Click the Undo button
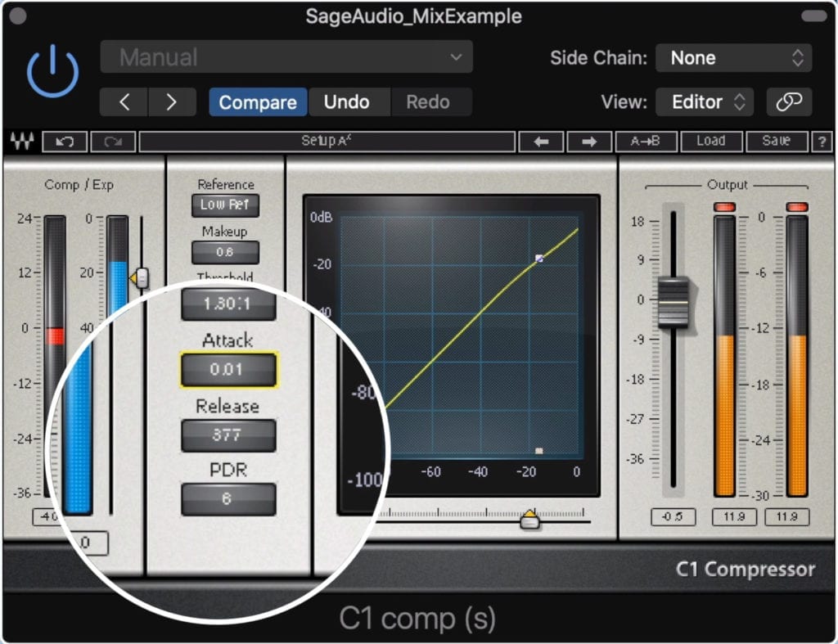838x644 pixels. click(x=349, y=101)
